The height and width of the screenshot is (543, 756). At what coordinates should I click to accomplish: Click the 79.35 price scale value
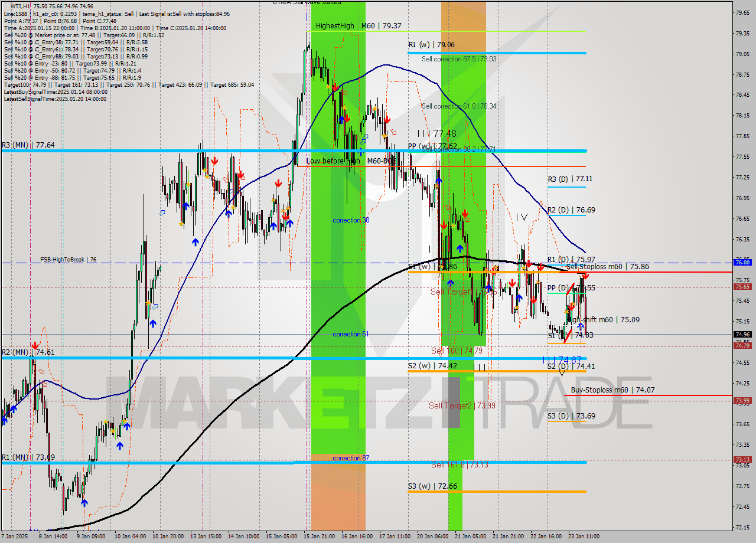tap(742, 34)
